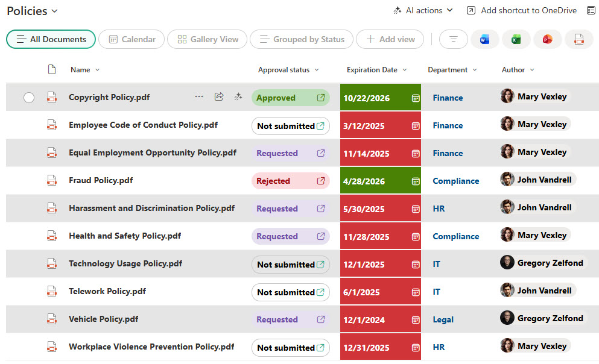
Task: Open the ellipsis menu on Copyright Policy.pdf
Action: [199, 96]
